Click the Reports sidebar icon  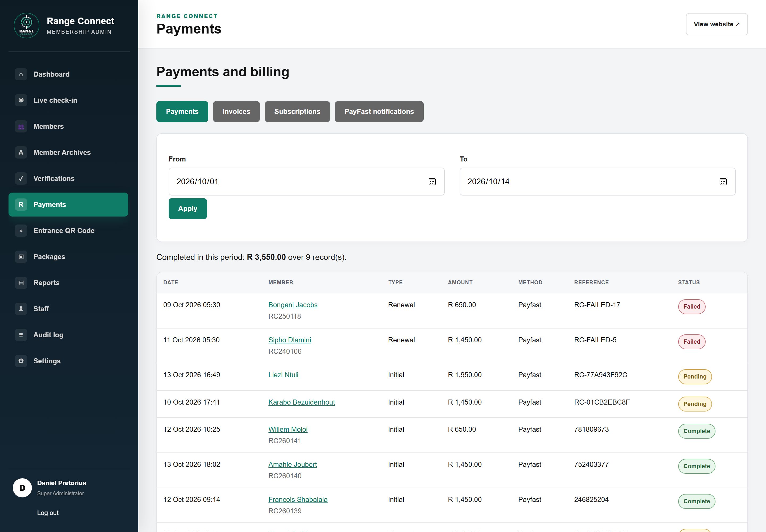[x=21, y=283]
